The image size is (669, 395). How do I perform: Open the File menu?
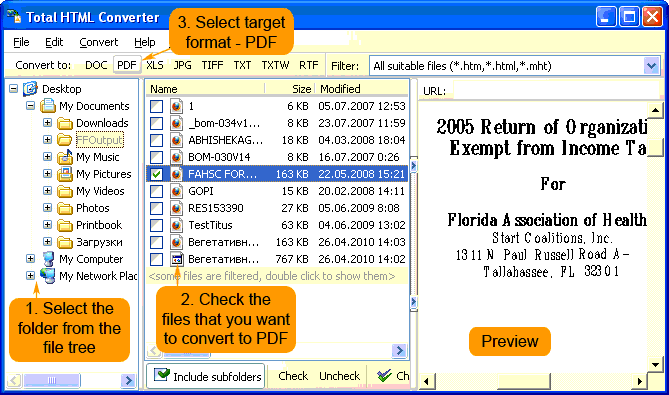pyautogui.click(x=21, y=42)
